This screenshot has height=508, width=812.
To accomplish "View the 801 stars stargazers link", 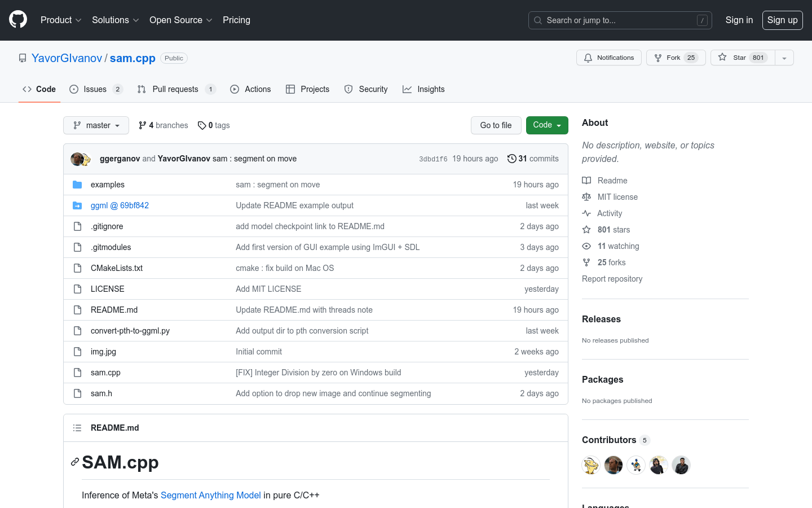I will point(606,230).
